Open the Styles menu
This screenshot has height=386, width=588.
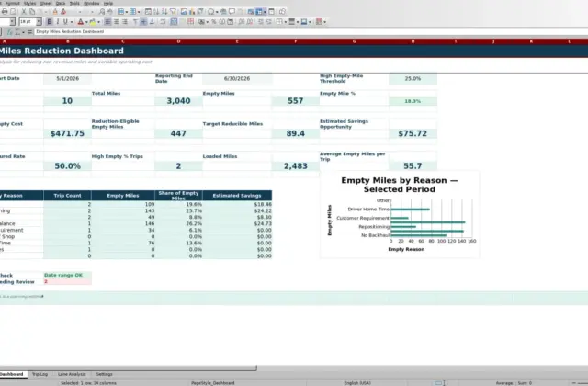[29, 3]
